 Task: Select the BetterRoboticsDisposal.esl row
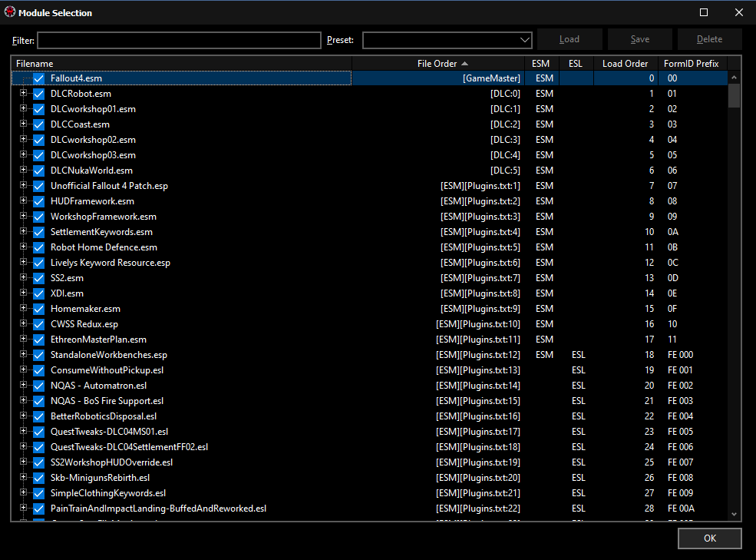click(370, 416)
